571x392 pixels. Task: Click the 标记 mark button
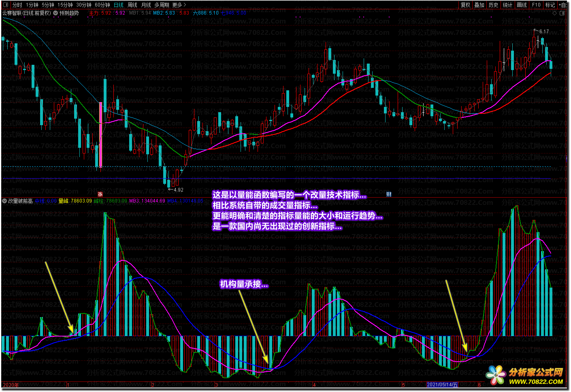coord(550,5)
